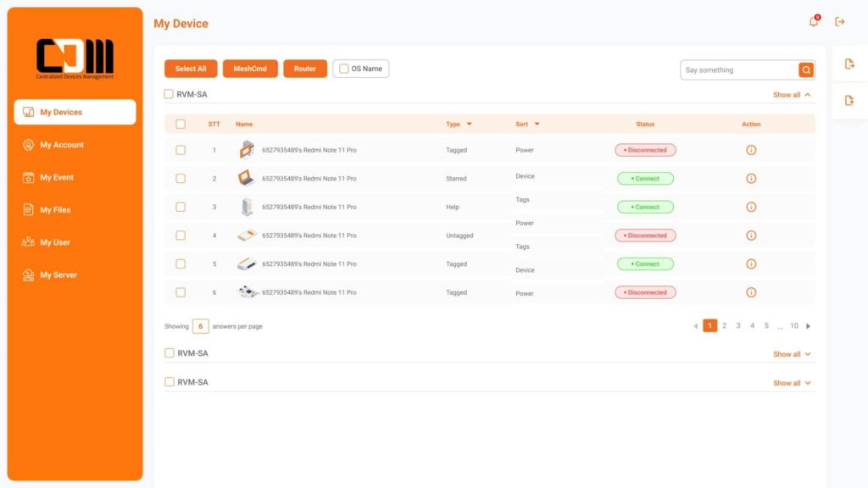This screenshot has width=868, height=488.
Task: Open info icon for device row 4
Action: pyautogui.click(x=751, y=236)
